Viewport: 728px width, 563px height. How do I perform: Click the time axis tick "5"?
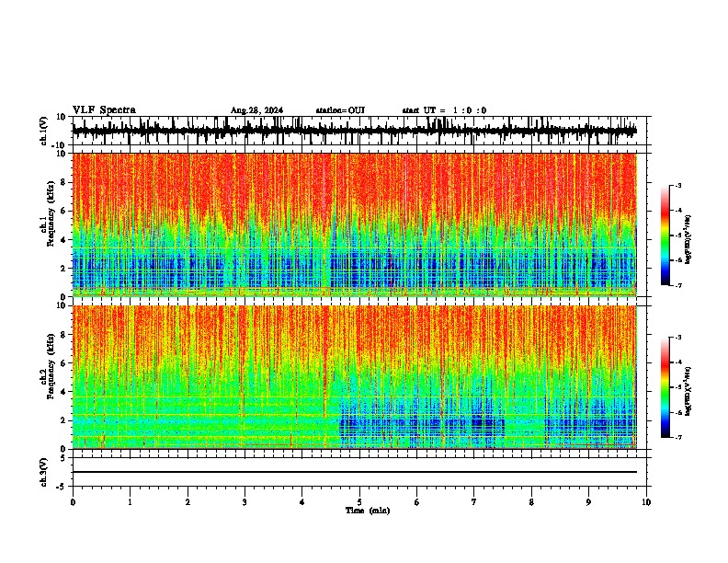tap(359, 502)
